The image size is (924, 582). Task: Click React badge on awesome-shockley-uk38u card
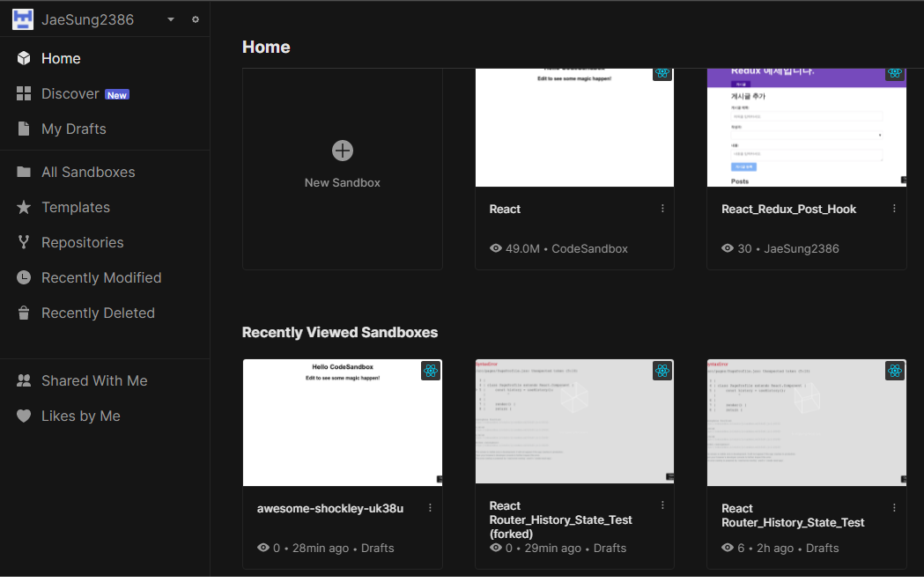point(431,371)
